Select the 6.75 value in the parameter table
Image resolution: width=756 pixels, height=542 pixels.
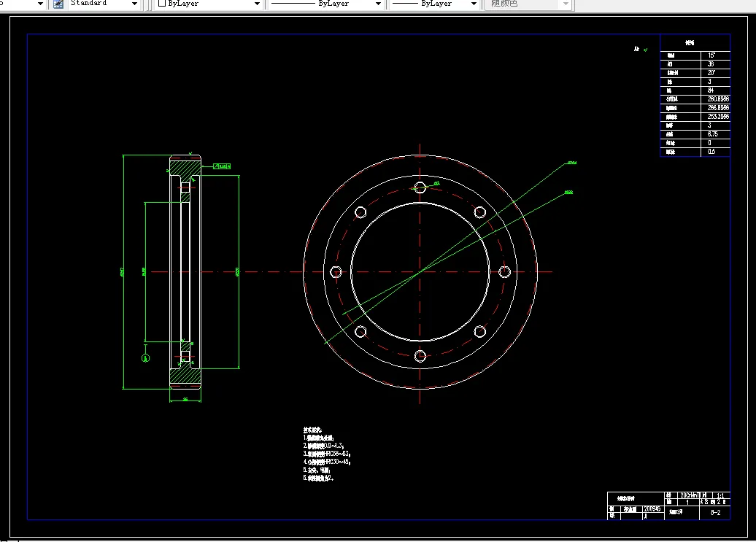(x=713, y=134)
